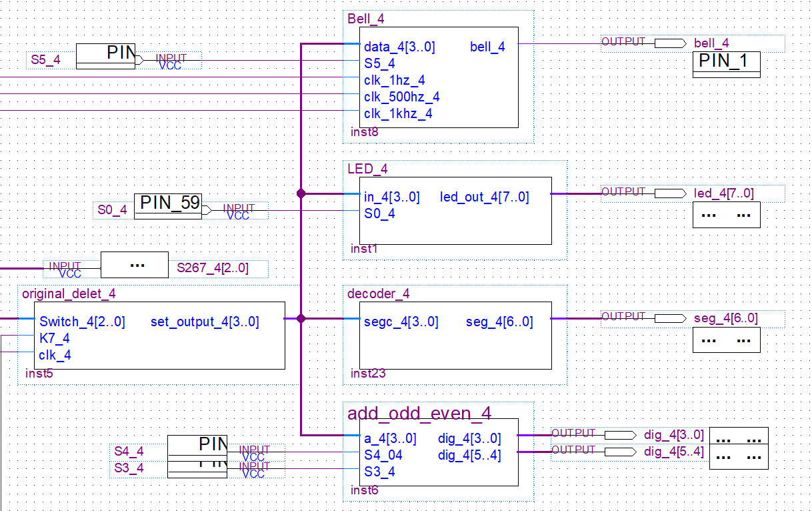
Task: Select the seg_4[6..0] output pin name
Action: pos(726,318)
